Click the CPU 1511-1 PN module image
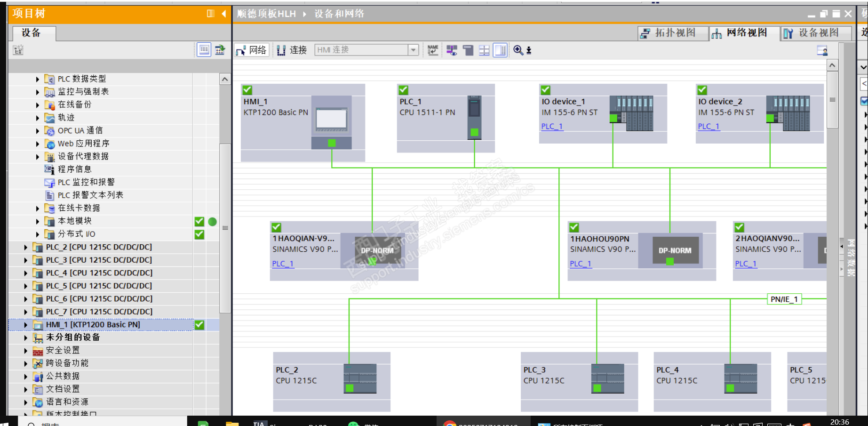The height and width of the screenshot is (426, 868). [474, 117]
